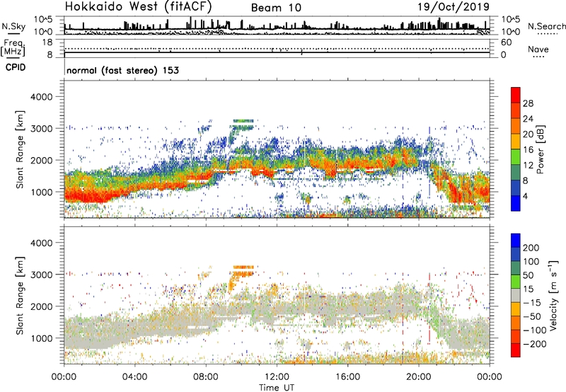Click the 'N.Sky' legend label
Screen dimensions: 566x392
tap(13, 26)
